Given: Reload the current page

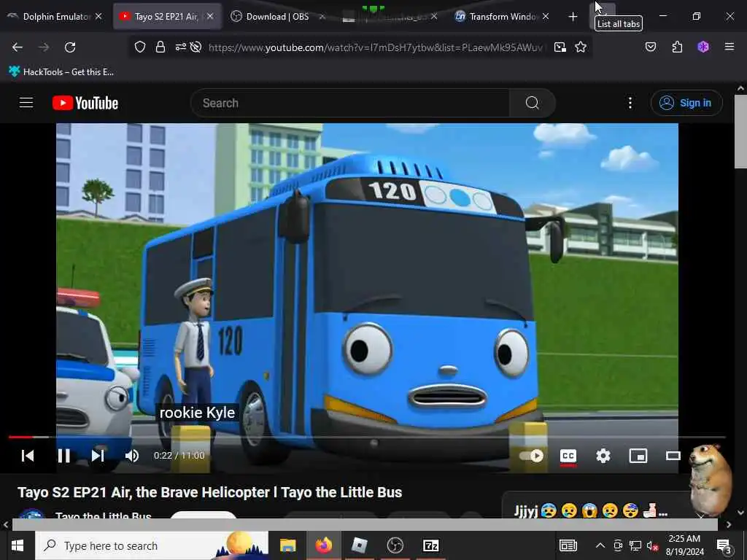Looking at the screenshot, I should (x=70, y=47).
